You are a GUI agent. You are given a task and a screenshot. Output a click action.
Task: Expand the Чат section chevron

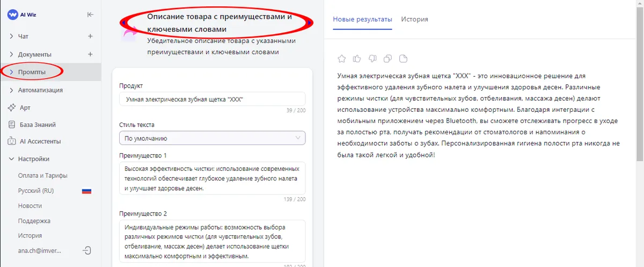(x=11, y=36)
